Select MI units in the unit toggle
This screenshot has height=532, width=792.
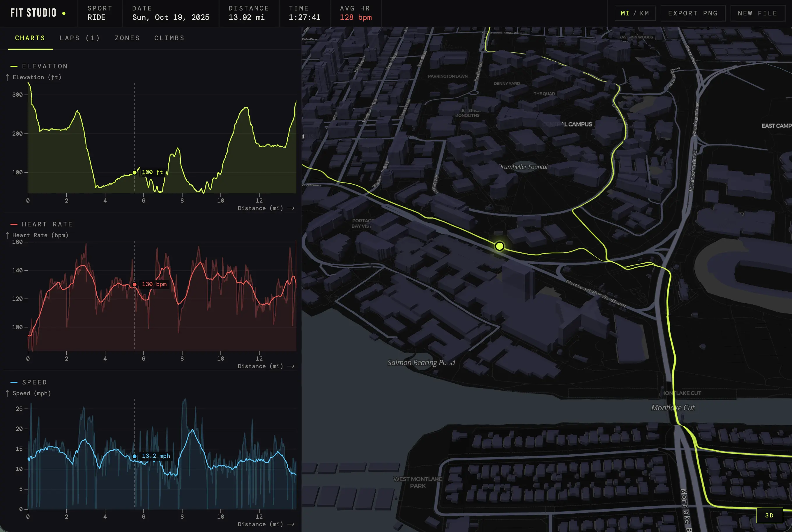coord(625,13)
